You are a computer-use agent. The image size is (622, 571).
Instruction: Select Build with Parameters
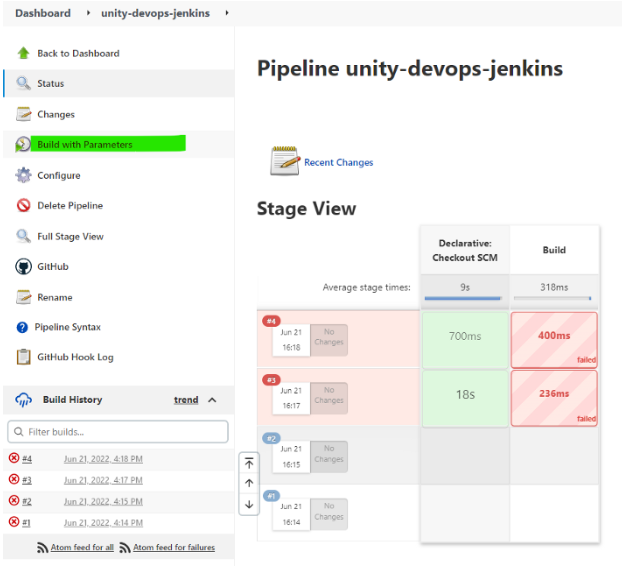85,144
